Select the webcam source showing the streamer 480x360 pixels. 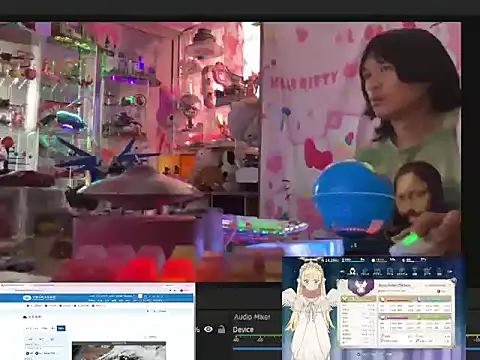point(361,138)
